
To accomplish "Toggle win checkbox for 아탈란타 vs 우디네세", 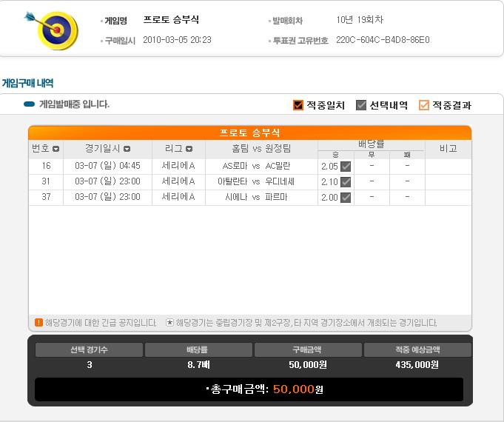I will tap(346, 182).
